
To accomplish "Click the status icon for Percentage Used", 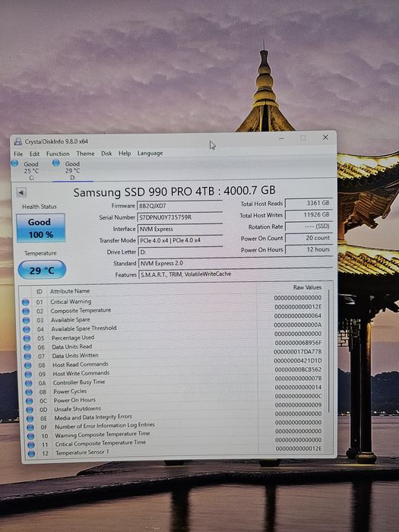I will click(x=27, y=338).
